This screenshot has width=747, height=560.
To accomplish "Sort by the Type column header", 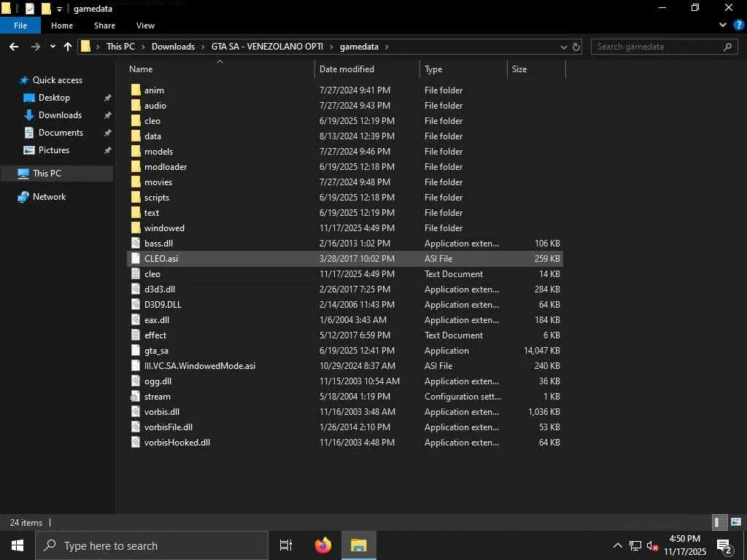I will pos(433,69).
